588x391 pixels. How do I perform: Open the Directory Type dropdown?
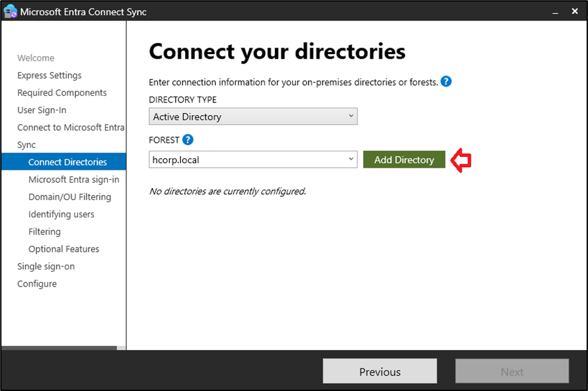[x=253, y=117]
